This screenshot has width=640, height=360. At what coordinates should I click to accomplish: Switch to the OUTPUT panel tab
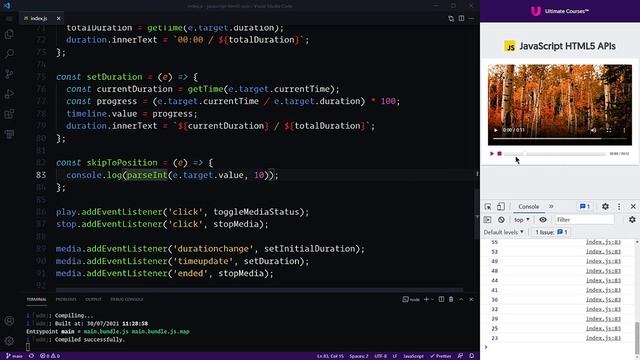[93, 299]
